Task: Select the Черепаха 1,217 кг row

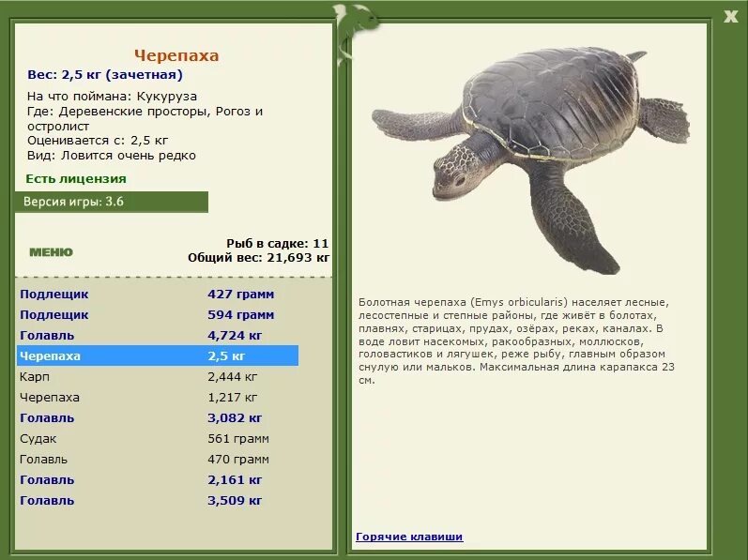Action: 158,397
